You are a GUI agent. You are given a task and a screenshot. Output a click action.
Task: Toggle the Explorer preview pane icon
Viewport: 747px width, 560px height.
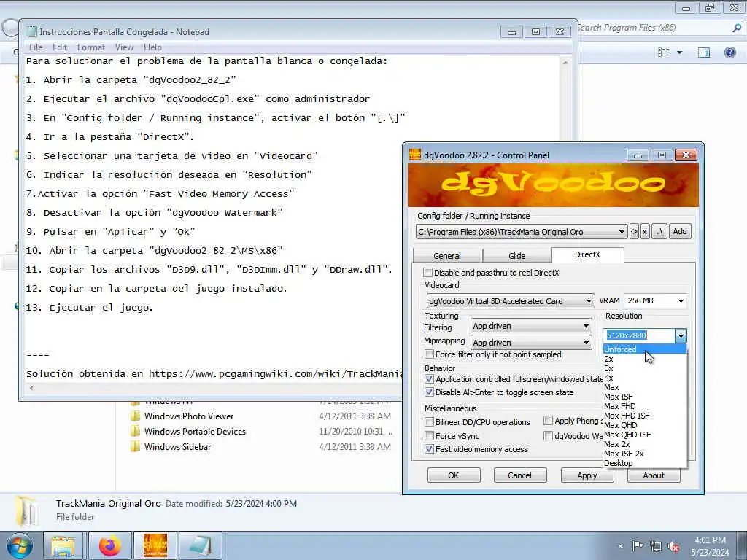point(704,52)
